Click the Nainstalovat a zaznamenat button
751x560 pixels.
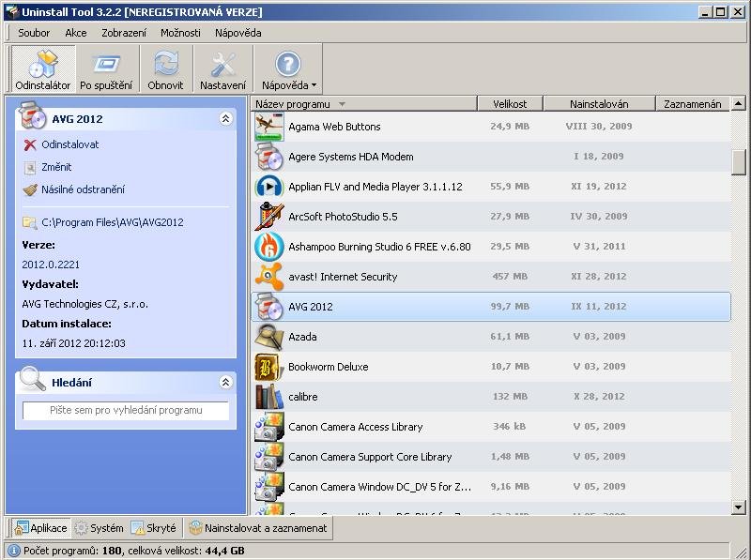point(259,528)
